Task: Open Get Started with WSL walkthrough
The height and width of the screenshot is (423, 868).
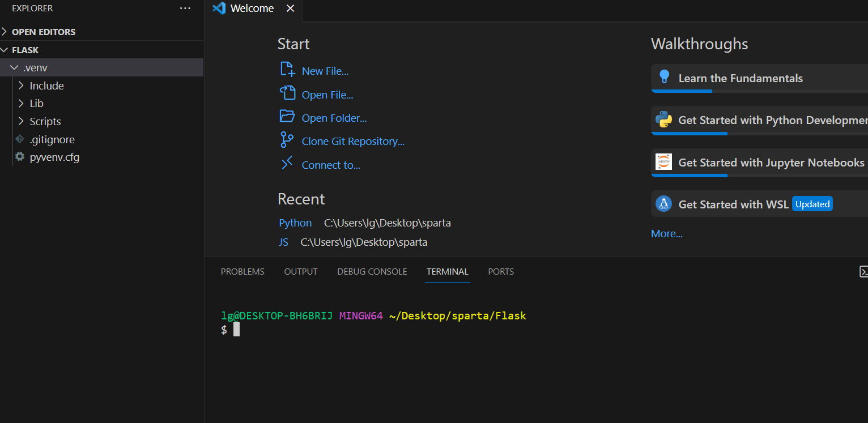Action: [x=759, y=204]
